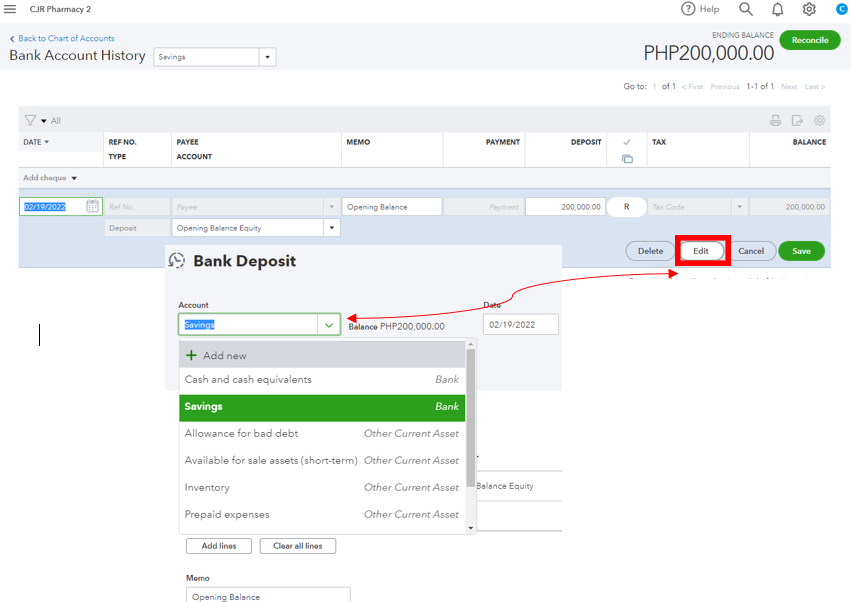Choose Savings Bank in list
851x602 pixels.
click(322, 407)
